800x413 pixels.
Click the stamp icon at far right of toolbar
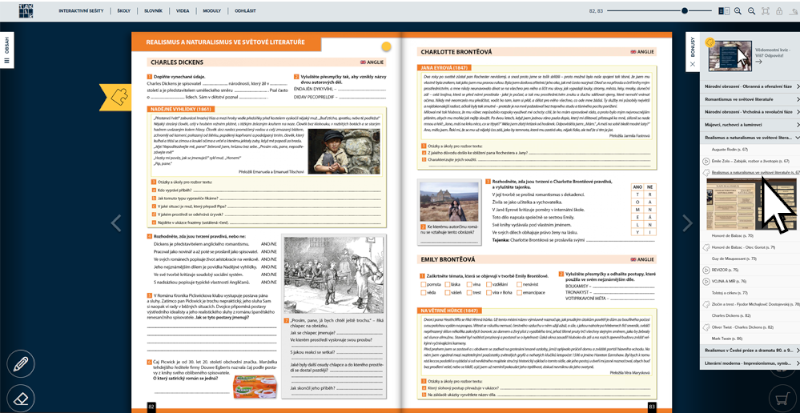(793, 11)
